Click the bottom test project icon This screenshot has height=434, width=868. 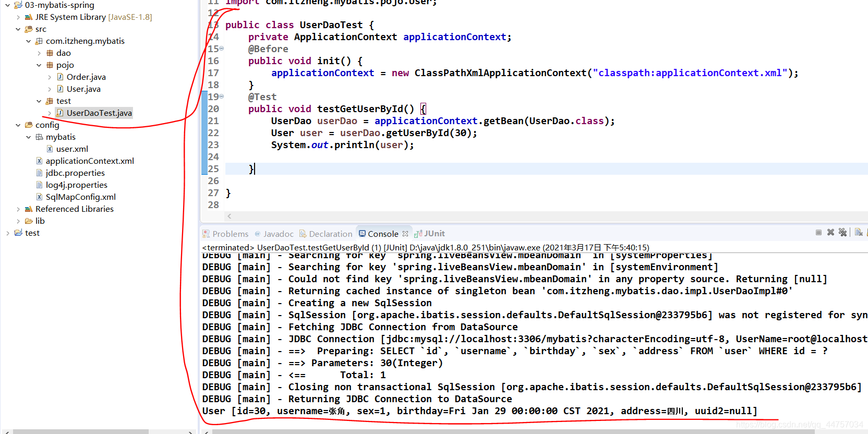point(18,233)
